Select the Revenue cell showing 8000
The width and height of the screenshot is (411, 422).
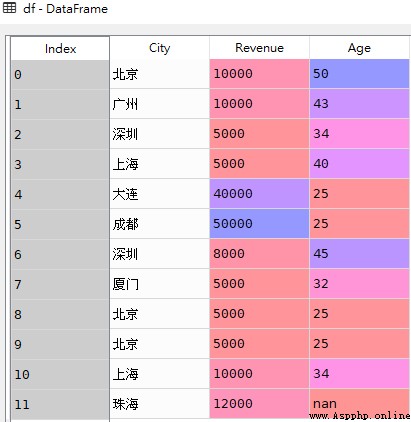(x=259, y=254)
